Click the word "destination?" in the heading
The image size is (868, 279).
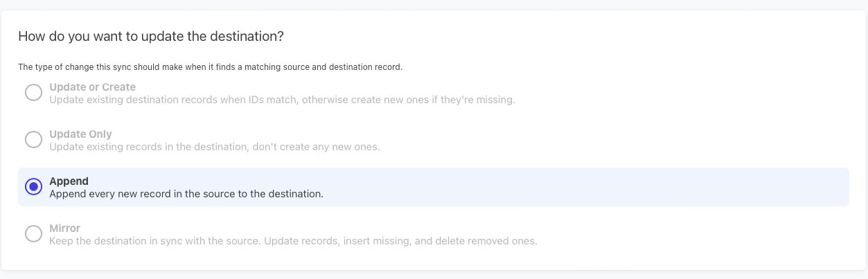click(249, 36)
